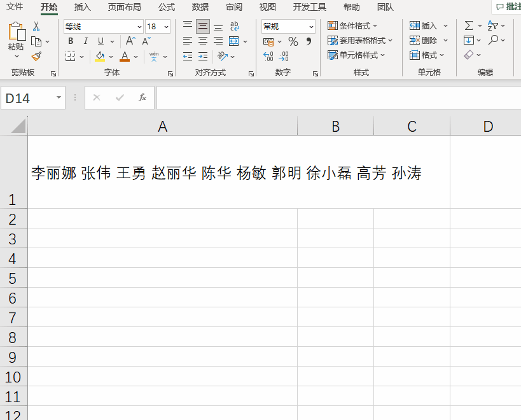This screenshot has height=420, width=521.
Task: Switch to the 数据 tab
Action: [x=200, y=7]
